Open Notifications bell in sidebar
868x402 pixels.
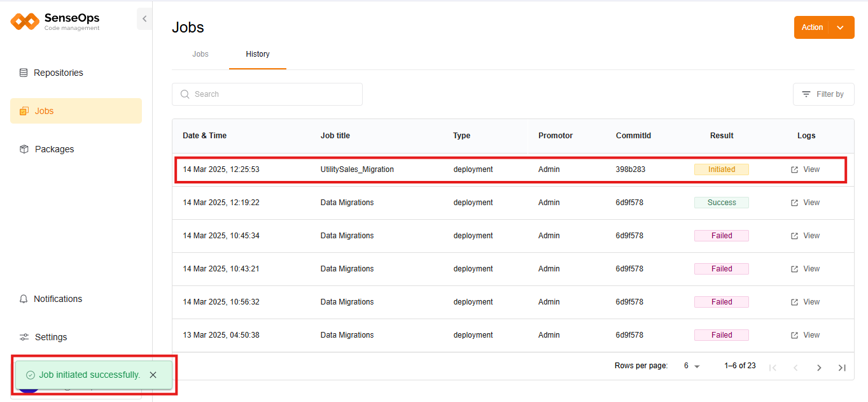(24, 299)
